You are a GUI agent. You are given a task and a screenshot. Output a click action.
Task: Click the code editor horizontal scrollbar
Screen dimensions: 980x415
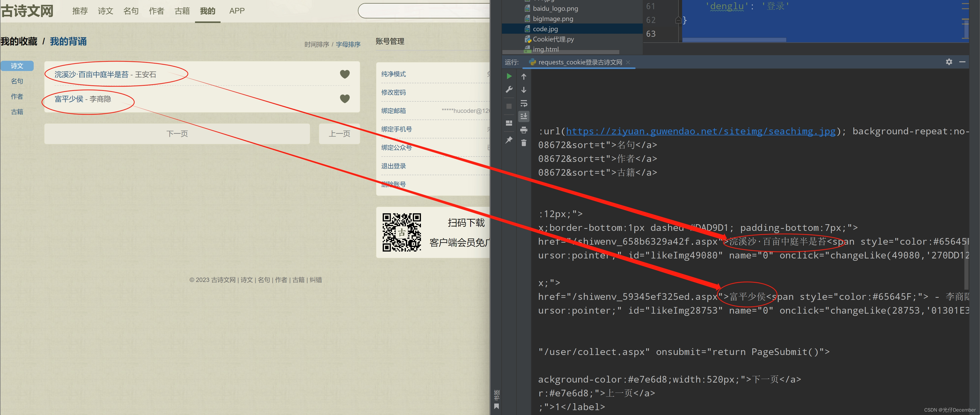734,40
